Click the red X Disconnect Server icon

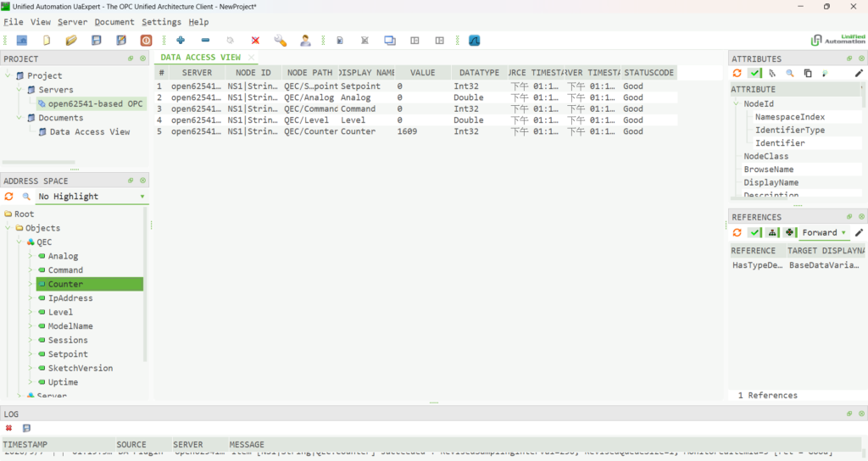[x=255, y=41]
